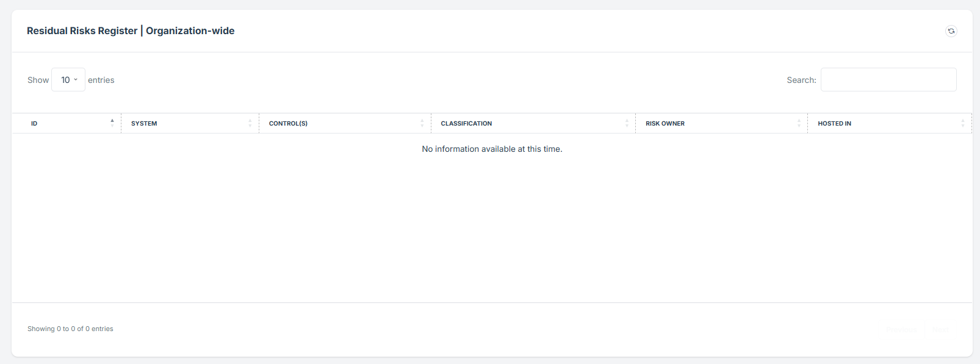Click the sort arrows in the ID column
Viewport: 980px width, 364px height.
coord(112,123)
